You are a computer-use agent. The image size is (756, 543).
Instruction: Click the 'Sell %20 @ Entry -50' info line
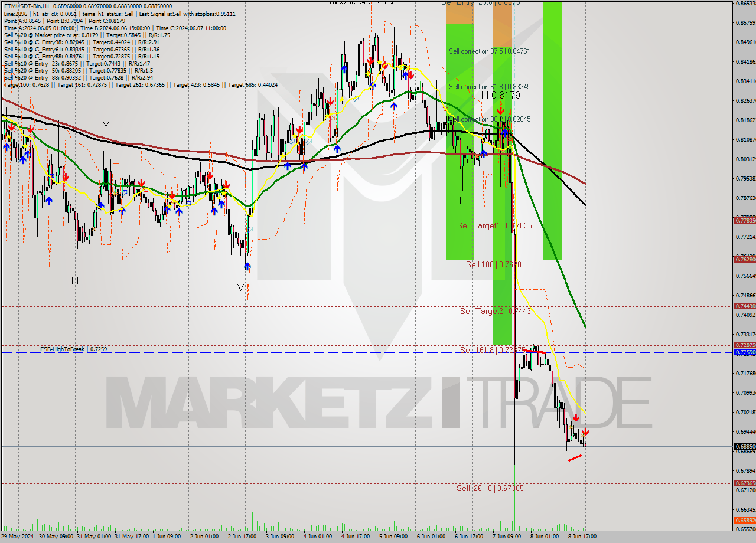pyautogui.click(x=77, y=70)
